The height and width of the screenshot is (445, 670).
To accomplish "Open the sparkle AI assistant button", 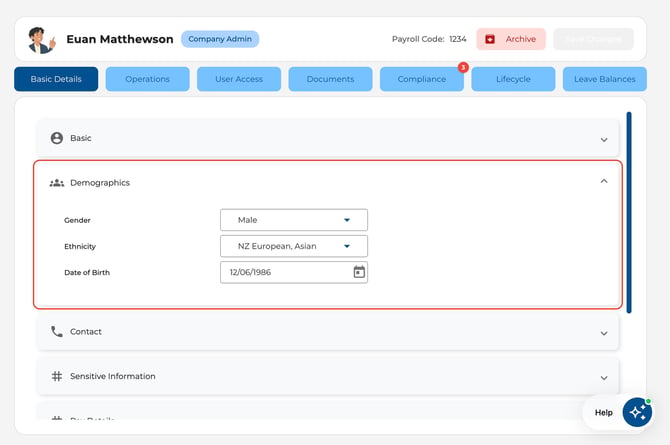I will pyautogui.click(x=637, y=413).
